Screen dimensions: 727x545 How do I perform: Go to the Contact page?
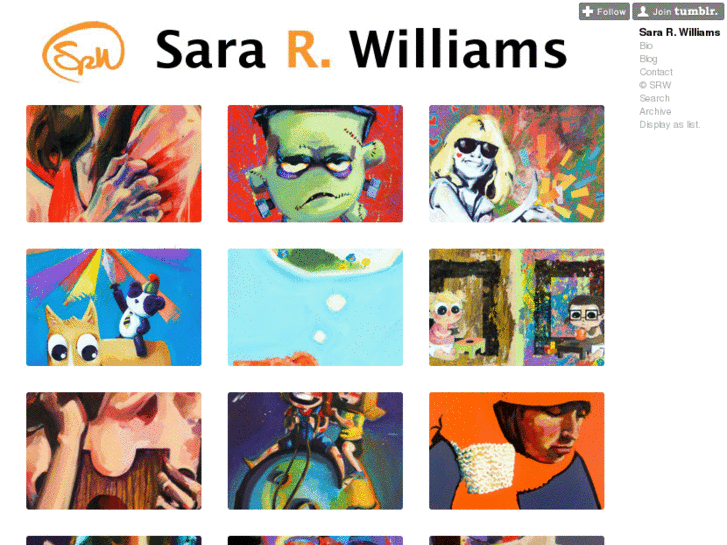[656, 72]
